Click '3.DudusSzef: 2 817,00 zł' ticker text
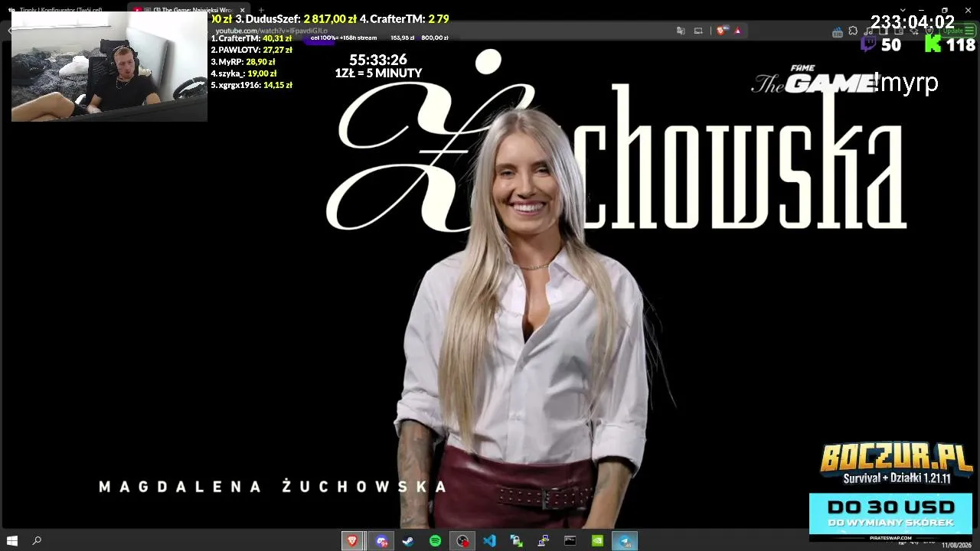Screen dimensions: 980x551 [x=296, y=18]
